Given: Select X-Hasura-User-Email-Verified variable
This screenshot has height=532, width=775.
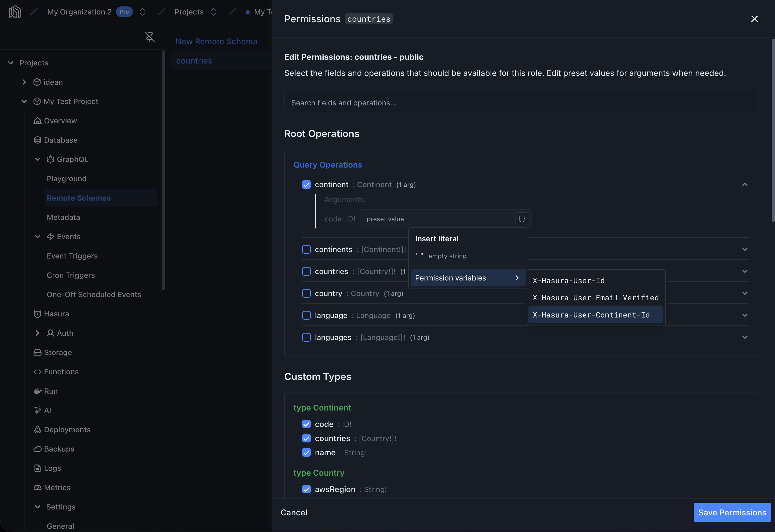Looking at the screenshot, I should pos(595,298).
